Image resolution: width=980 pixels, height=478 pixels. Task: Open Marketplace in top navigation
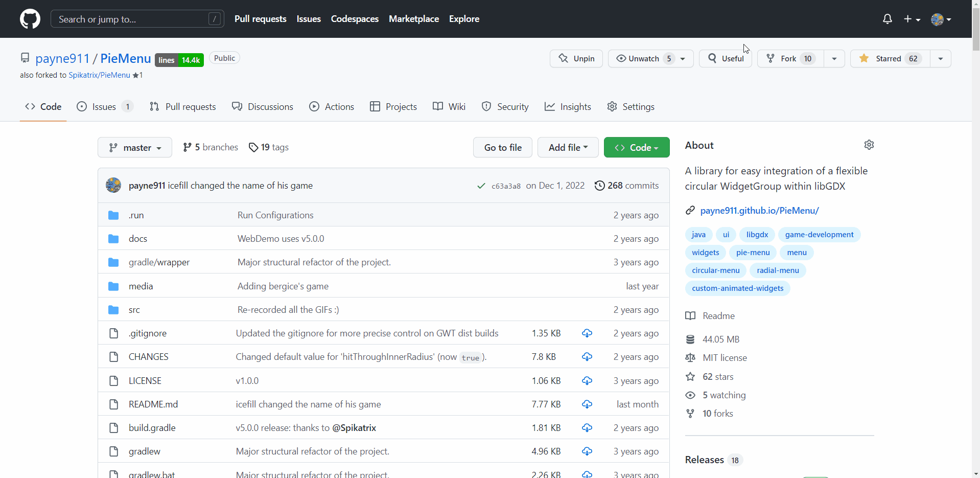pyautogui.click(x=414, y=19)
